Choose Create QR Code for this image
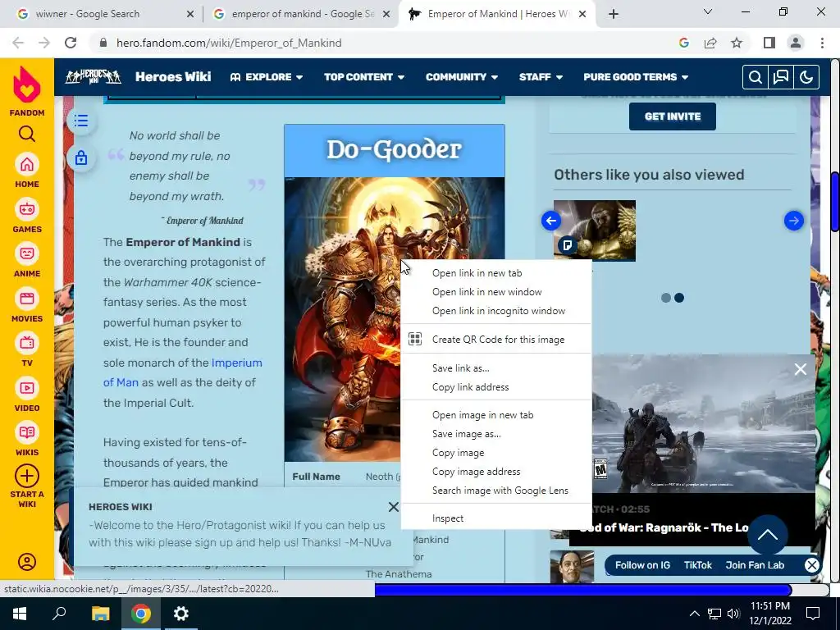Image resolution: width=840 pixels, height=630 pixels. click(x=495, y=340)
